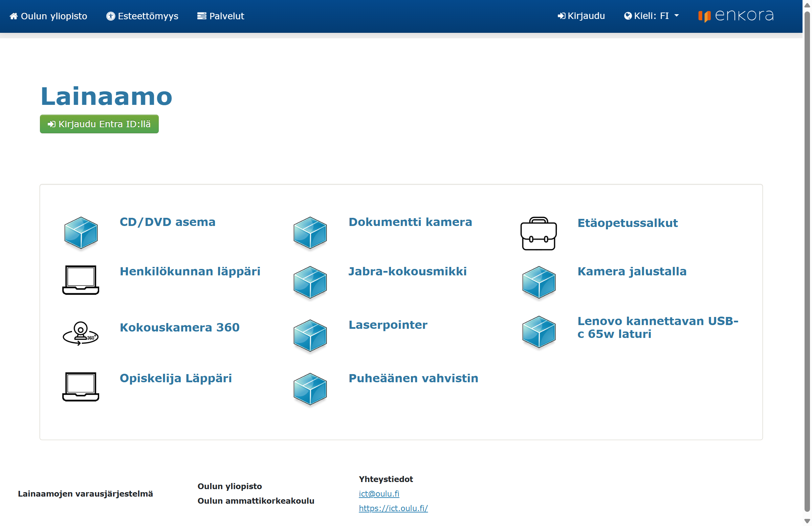Click the laptop icon beside Henkilökunnan läppäri

pyautogui.click(x=81, y=280)
